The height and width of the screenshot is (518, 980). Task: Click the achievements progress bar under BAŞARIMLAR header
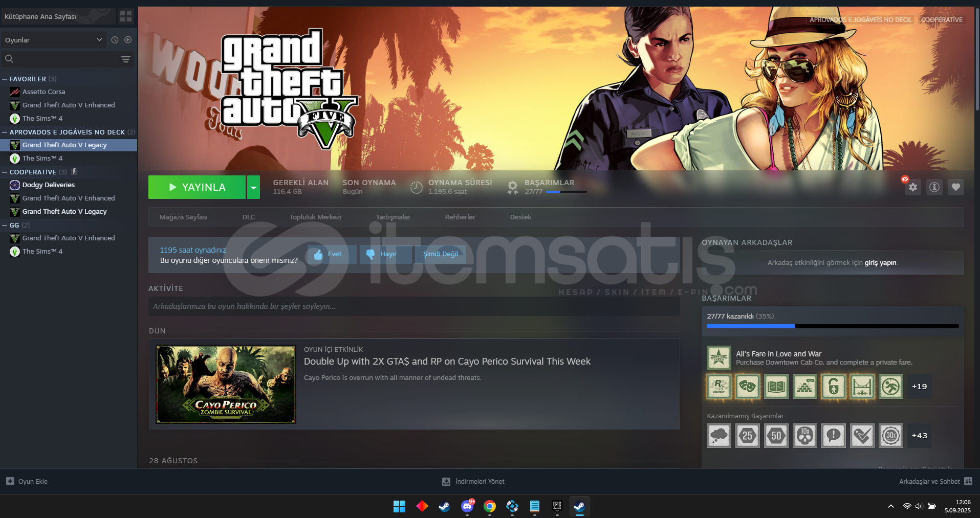point(567,192)
